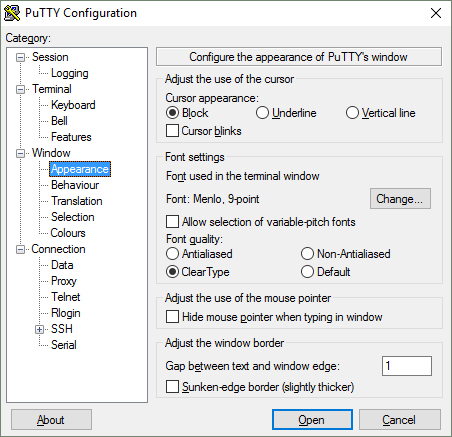Viewport: 452px width, 437px height.
Task: Click the About button
Action: (51, 420)
